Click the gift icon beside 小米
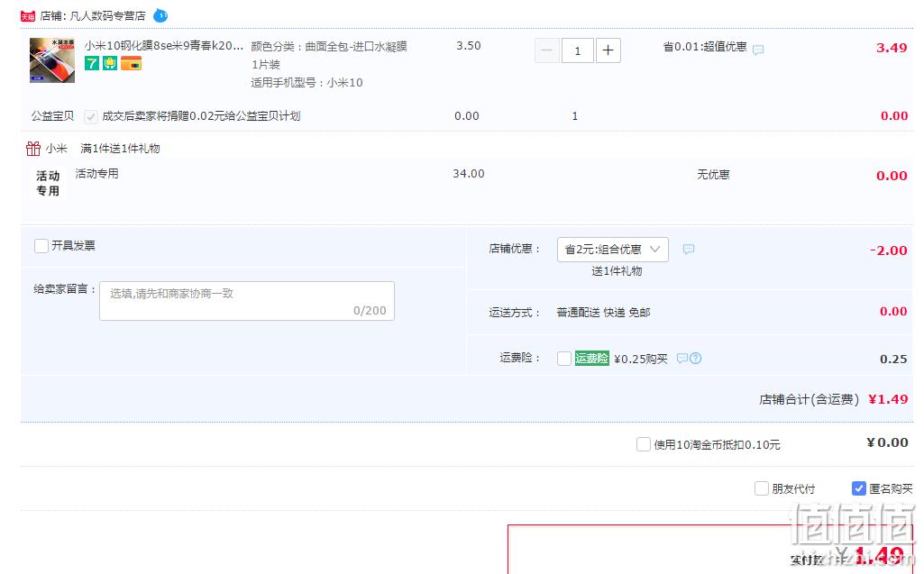924x574 pixels. point(33,149)
